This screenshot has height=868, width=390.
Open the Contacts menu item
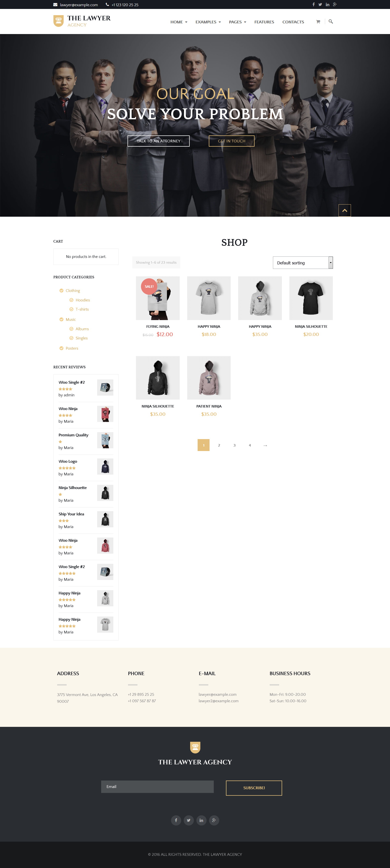point(293,22)
